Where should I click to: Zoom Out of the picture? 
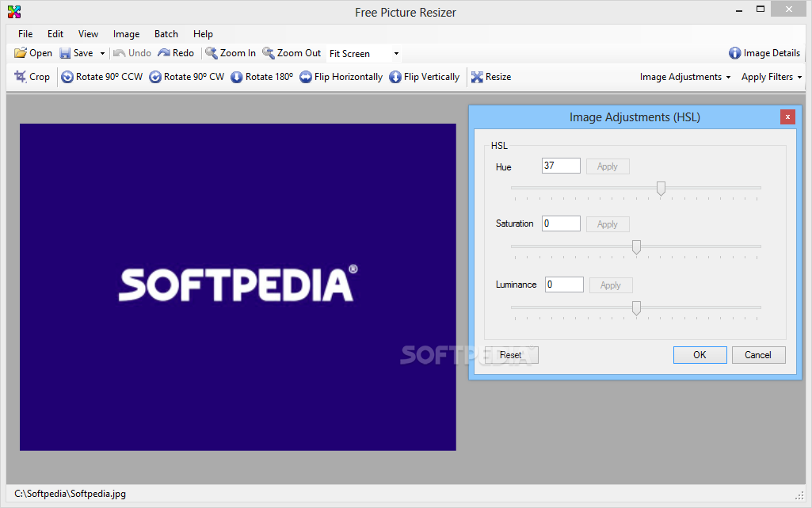point(292,53)
